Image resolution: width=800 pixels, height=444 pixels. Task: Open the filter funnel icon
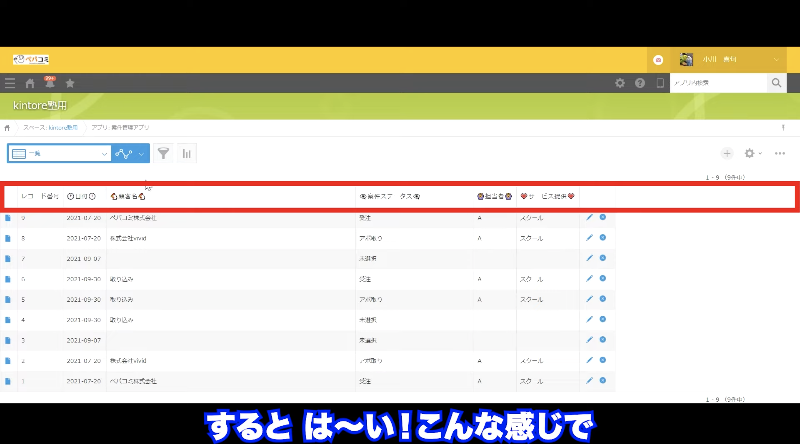(163, 153)
